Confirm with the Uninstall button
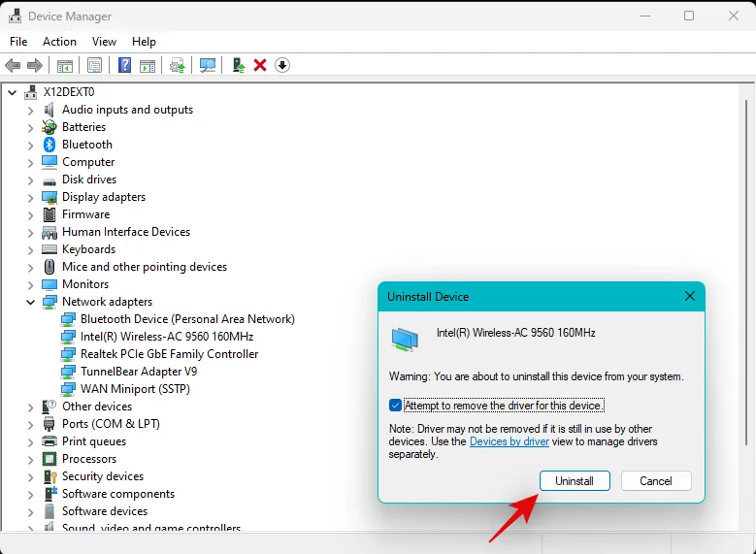The width and height of the screenshot is (756, 554). pyautogui.click(x=575, y=481)
